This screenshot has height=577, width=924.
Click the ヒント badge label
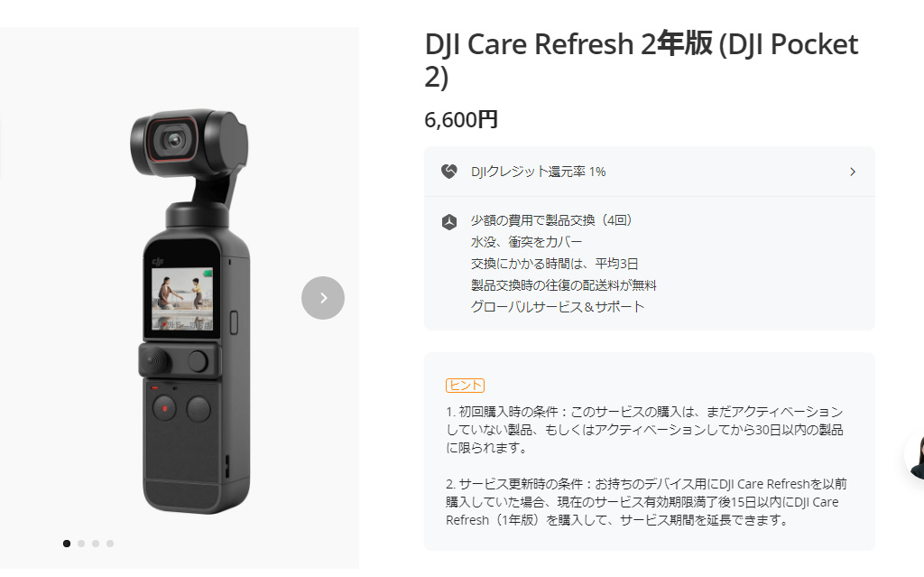click(x=465, y=386)
